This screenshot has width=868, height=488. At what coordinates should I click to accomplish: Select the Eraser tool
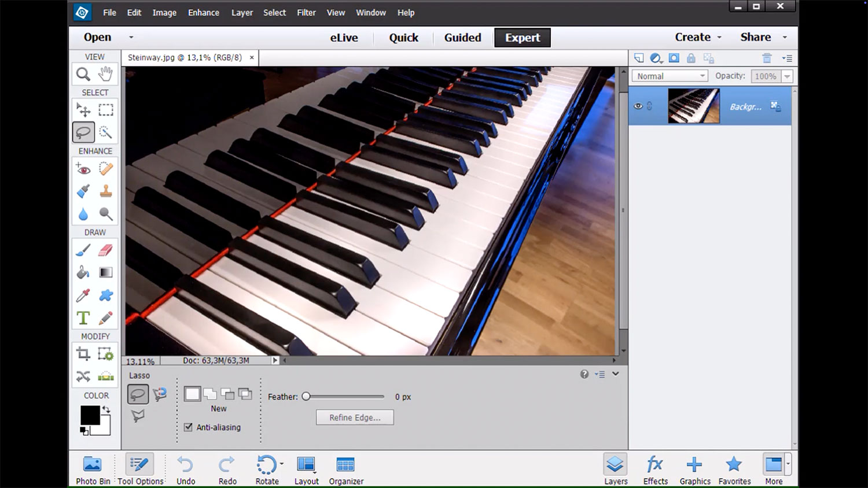point(105,250)
